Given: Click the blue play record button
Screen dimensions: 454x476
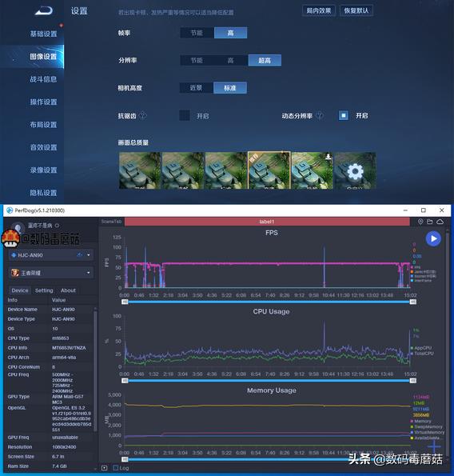Looking at the screenshot, I should (433, 238).
